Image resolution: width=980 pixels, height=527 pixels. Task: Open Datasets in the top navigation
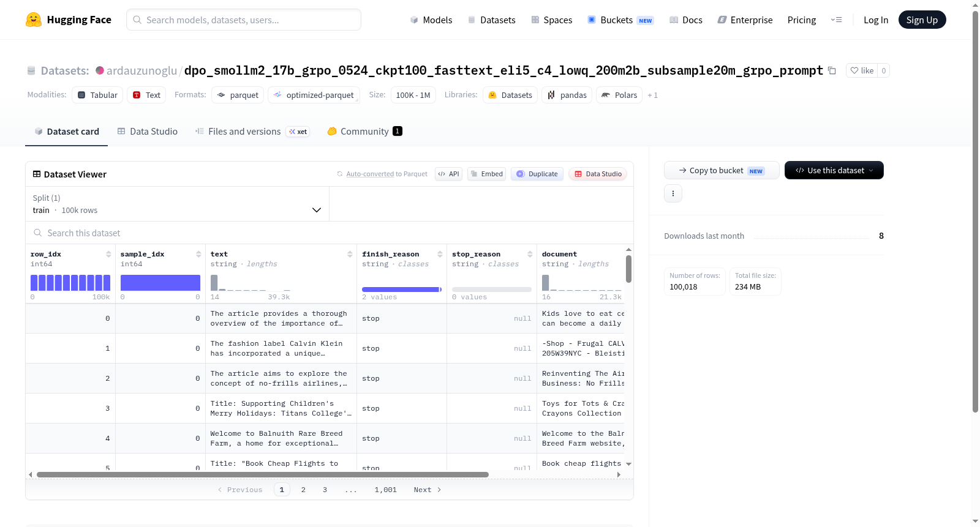[491, 20]
